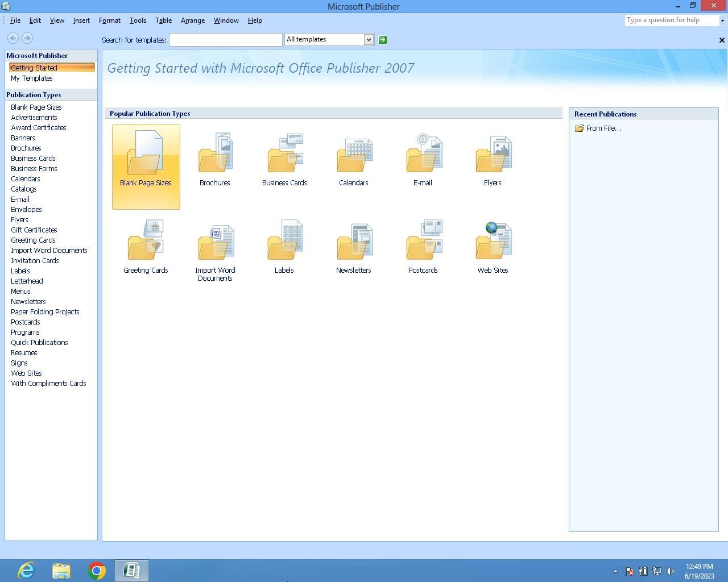728x582 pixels.
Task: Expand the help question box dropdown arrow
Action: (722, 20)
